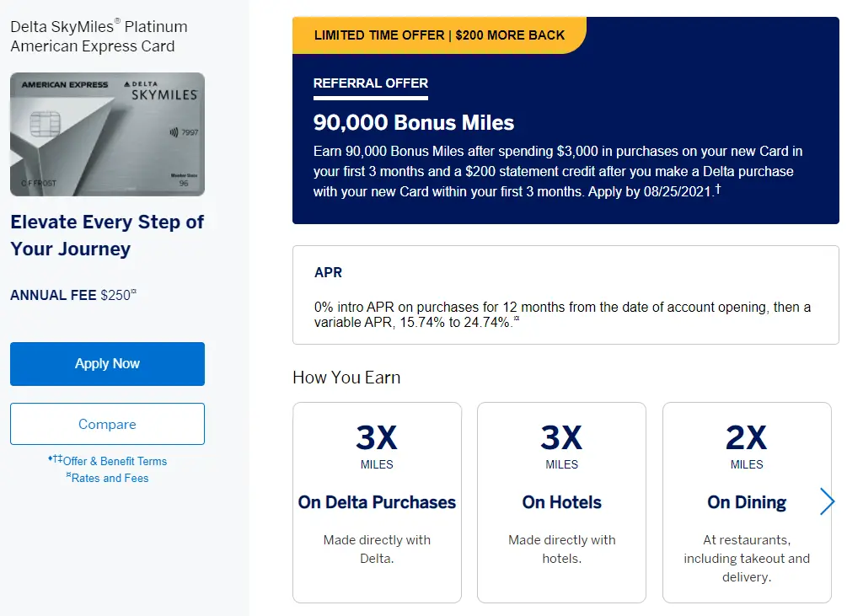Click the footnote symbol beside Annual Fee $250
Viewport: 847px width, 616px height.
135,292
